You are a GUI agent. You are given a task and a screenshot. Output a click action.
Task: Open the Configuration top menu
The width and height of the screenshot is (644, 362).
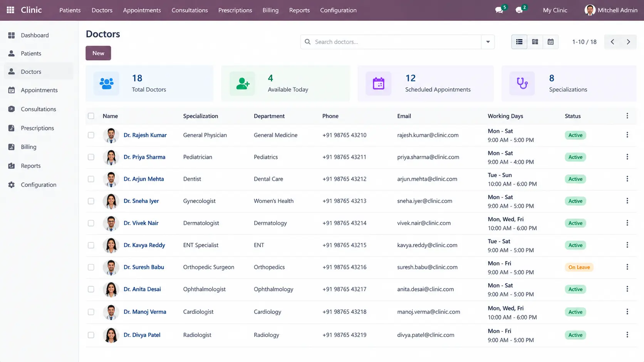pyautogui.click(x=338, y=10)
